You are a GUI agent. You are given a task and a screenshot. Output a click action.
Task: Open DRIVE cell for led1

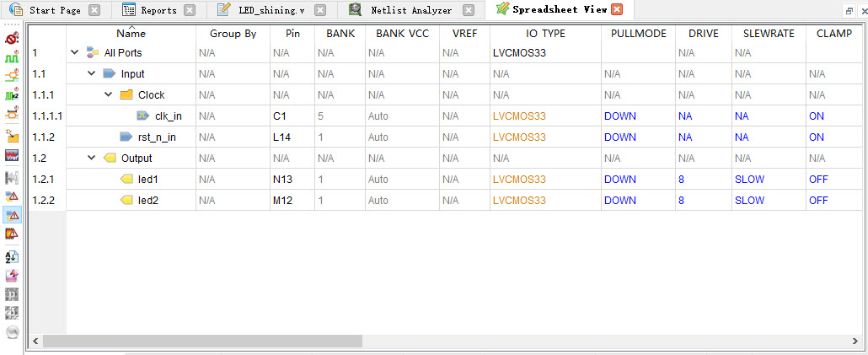pyautogui.click(x=704, y=180)
